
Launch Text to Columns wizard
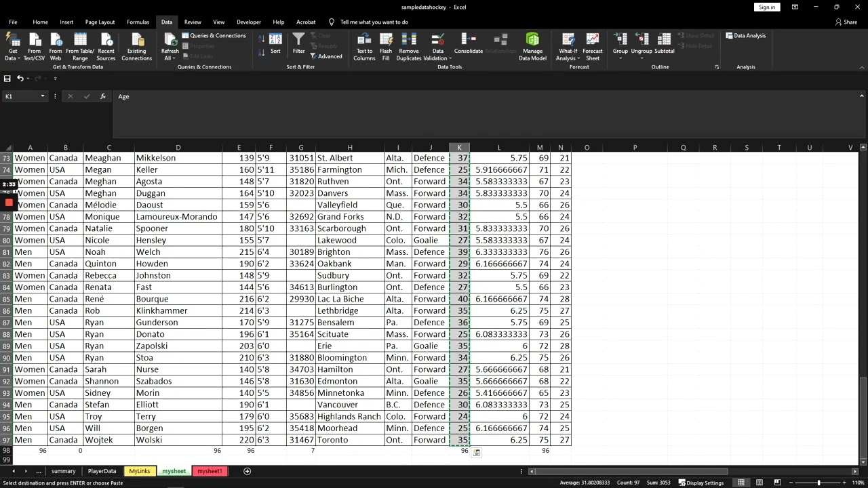pyautogui.click(x=364, y=46)
